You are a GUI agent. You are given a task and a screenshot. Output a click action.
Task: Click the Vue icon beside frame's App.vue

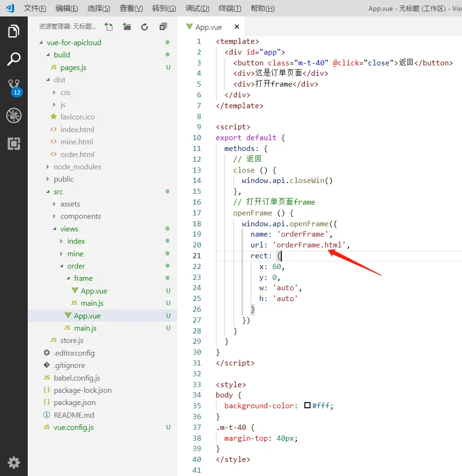pyautogui.click(x=75, y=290)
